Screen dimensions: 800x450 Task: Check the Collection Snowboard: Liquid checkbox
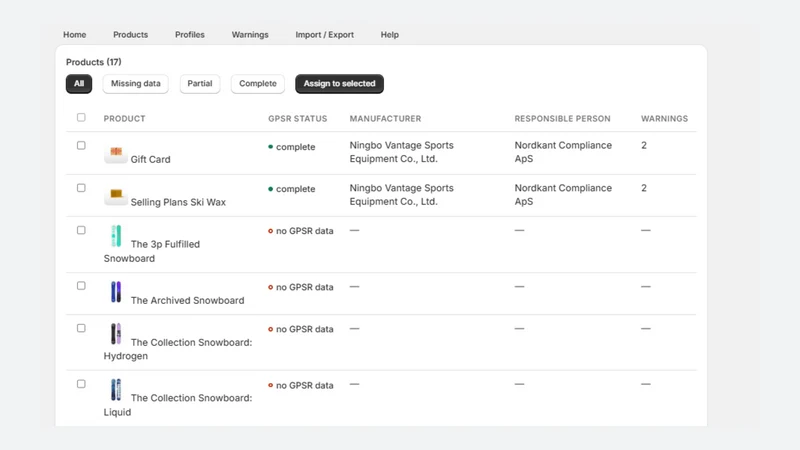[x=81, y=384]
